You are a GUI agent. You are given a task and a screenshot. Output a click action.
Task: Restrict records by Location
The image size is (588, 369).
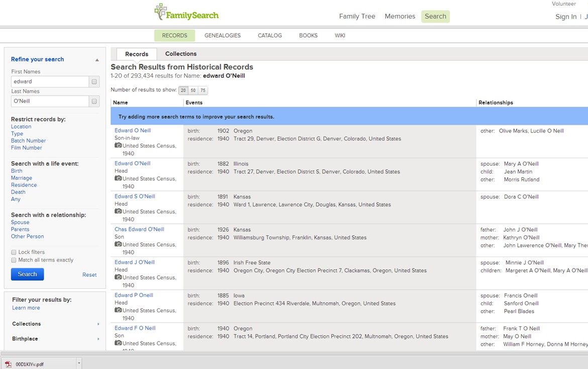[x=21, y=127]
